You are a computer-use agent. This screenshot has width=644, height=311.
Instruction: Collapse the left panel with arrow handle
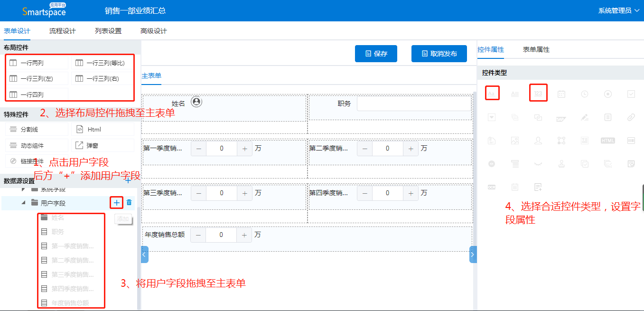coord(145,254)
